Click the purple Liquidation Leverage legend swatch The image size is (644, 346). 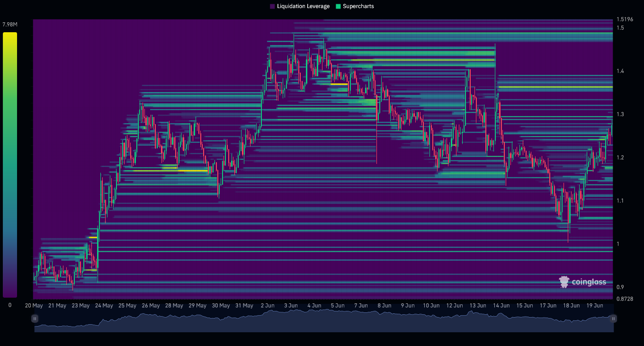click(272, 6)
